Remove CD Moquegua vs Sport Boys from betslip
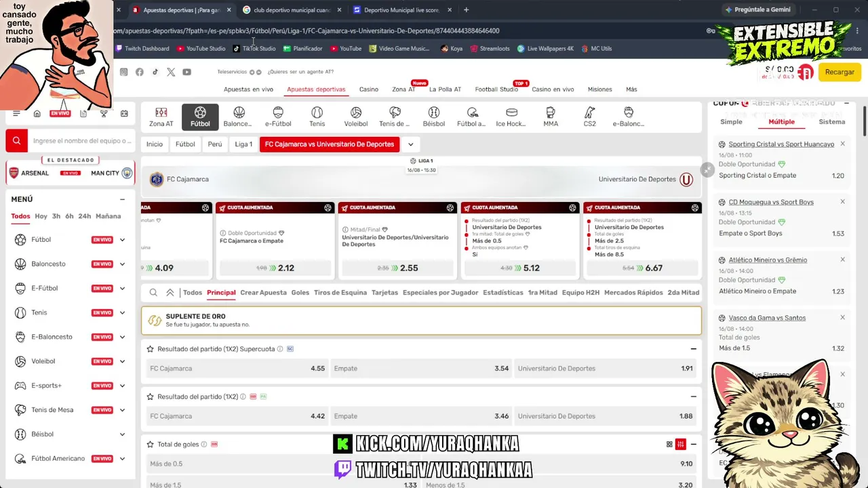This screenshot has height=488, width=868. [x=842, y=202]
